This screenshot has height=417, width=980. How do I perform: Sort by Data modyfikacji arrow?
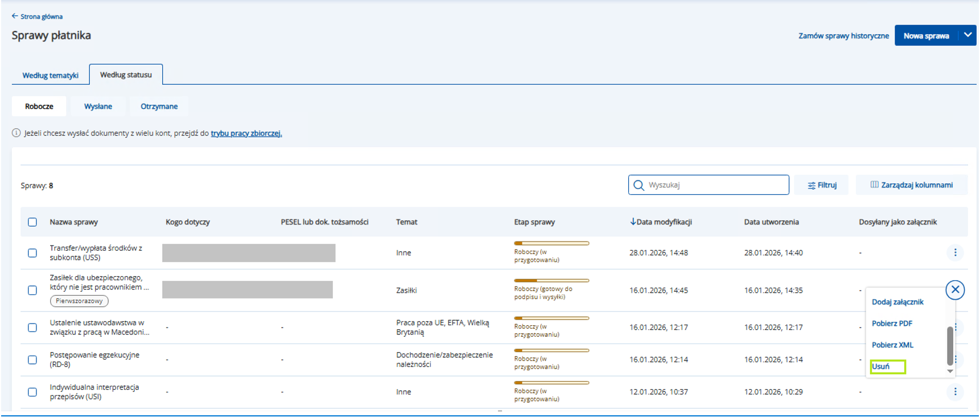[x=633, y=222]
